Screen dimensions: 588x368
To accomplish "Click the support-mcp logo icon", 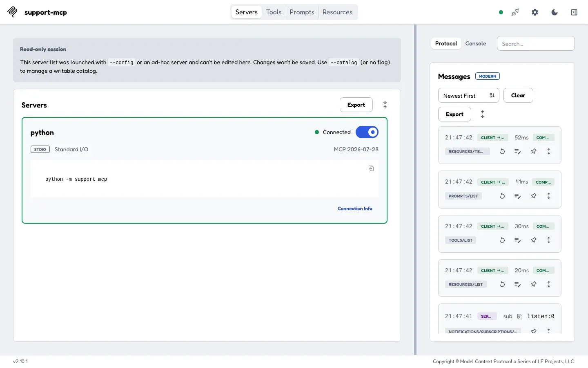I will click(12, 12).
